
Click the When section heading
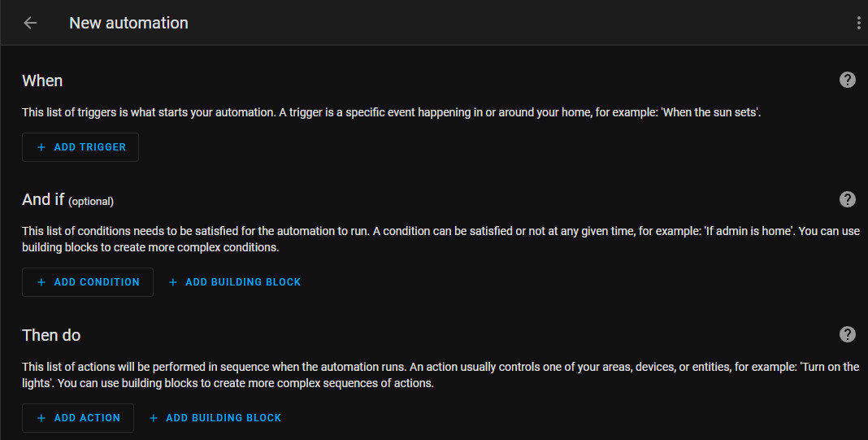pos(42,81)
